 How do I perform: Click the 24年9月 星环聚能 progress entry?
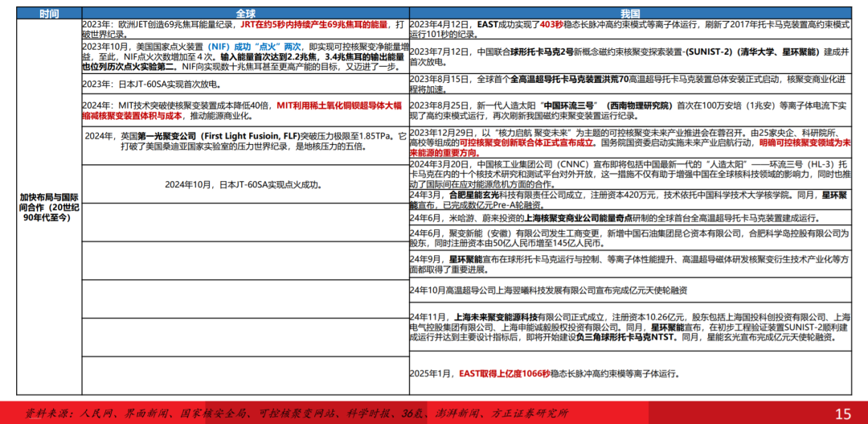[x=630, y=265]
